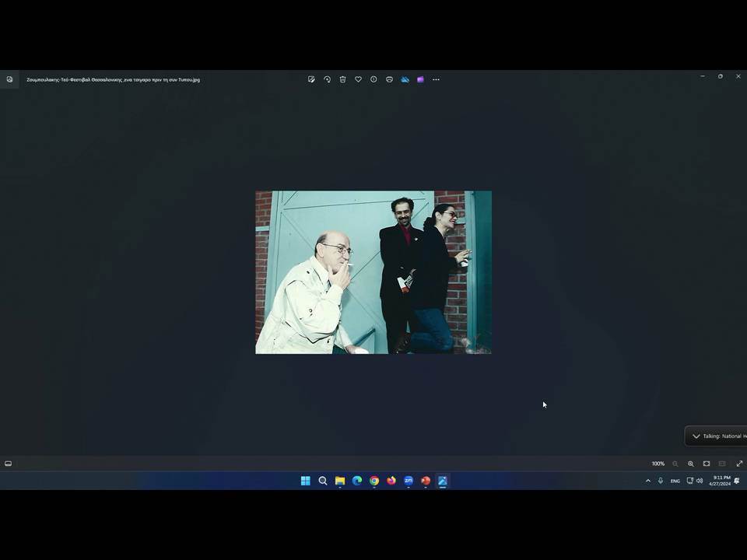Switch to Zoom app on taskbar
The image size is (747, 560).
[409, 481]
